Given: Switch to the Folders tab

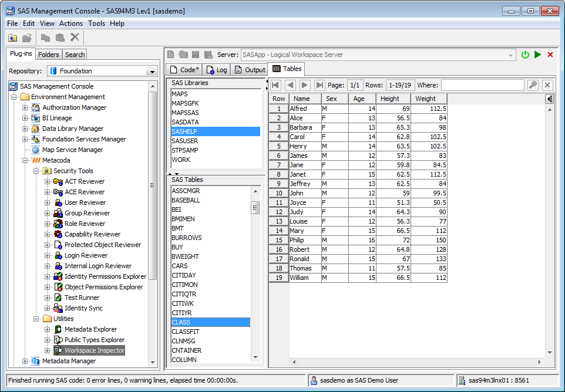Looking at the screenshot, I should pyautogui.click(x=48, y=55).
